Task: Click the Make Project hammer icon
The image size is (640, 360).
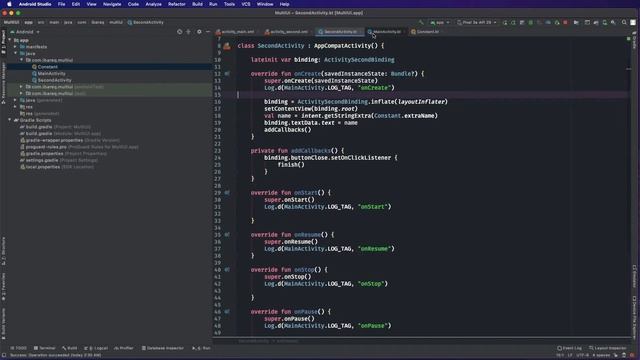Action: (x=421, y=22)
